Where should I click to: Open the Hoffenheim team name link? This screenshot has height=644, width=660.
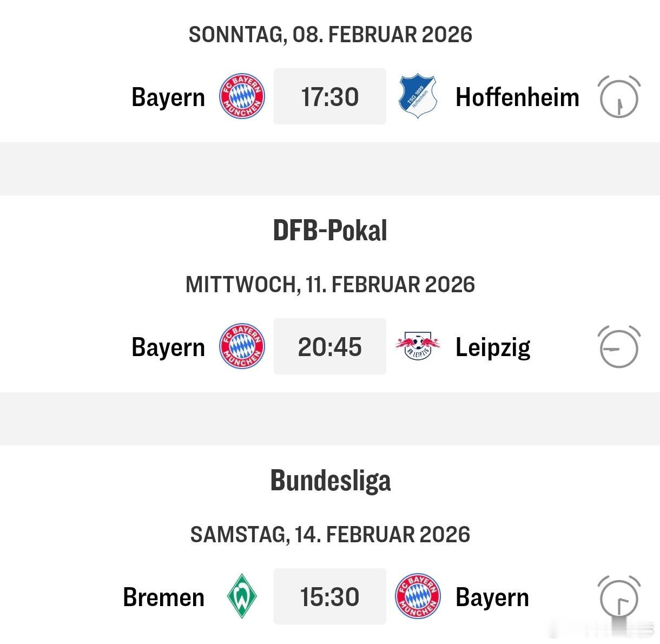[517, 97]
